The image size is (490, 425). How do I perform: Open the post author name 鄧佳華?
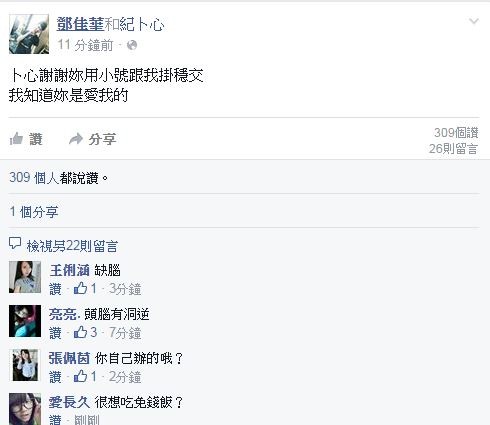click(80, 24)
